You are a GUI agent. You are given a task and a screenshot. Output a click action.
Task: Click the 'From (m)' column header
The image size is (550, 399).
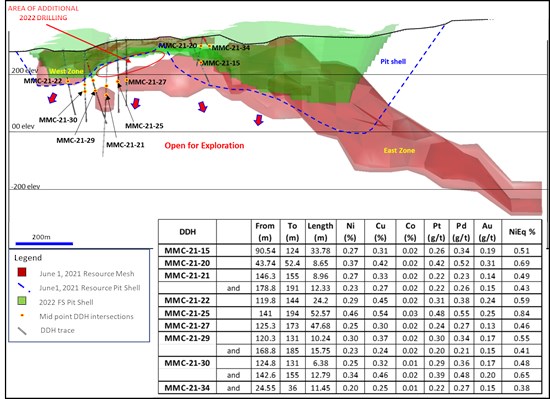click(x=265, y=232)
